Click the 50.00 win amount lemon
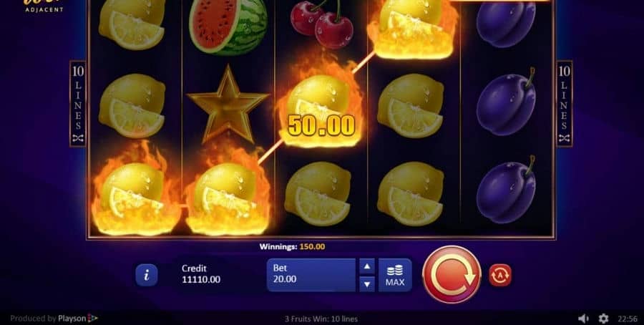The height and width of the screenshot is (325, 644). tap(321, 125)
